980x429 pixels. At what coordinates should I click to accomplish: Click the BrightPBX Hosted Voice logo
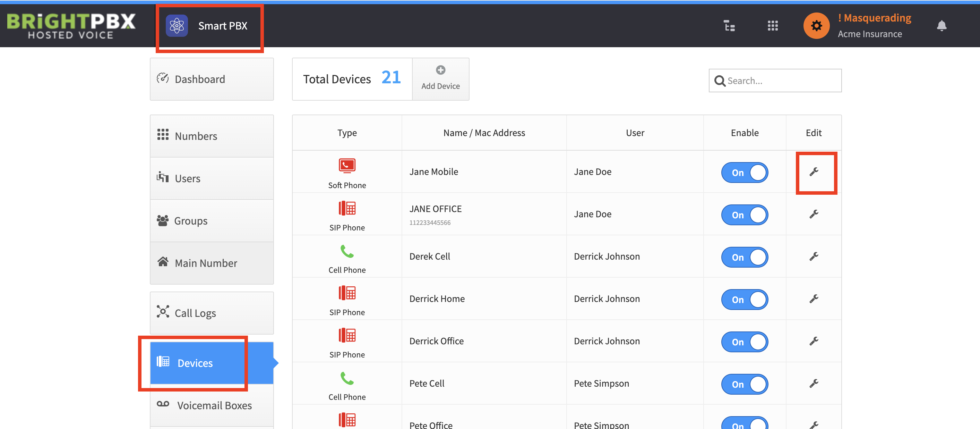pos(71,26)
